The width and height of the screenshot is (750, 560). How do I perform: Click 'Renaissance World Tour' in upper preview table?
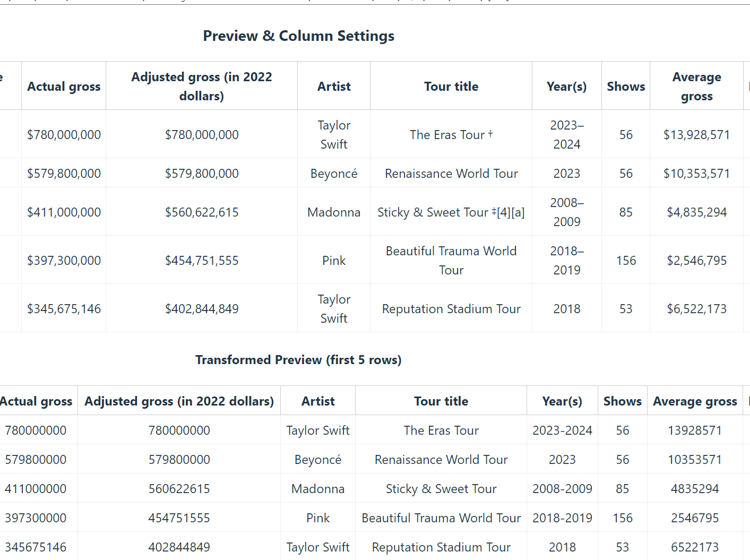451,174
